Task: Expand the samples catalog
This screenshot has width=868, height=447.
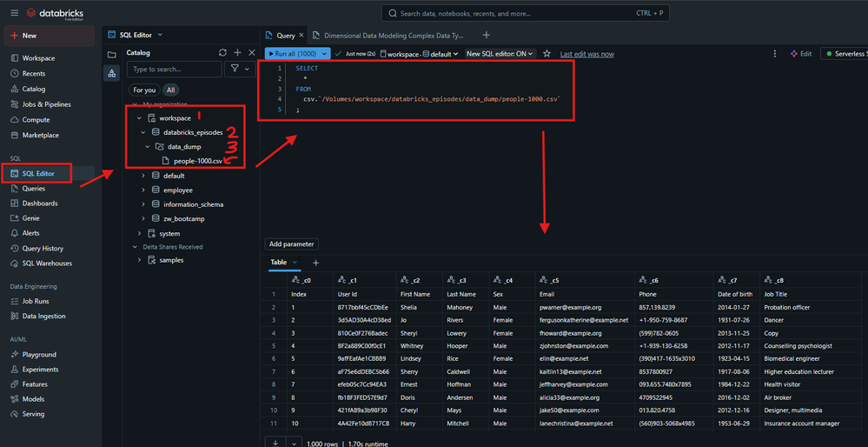Action: click(x=139, y=260)
